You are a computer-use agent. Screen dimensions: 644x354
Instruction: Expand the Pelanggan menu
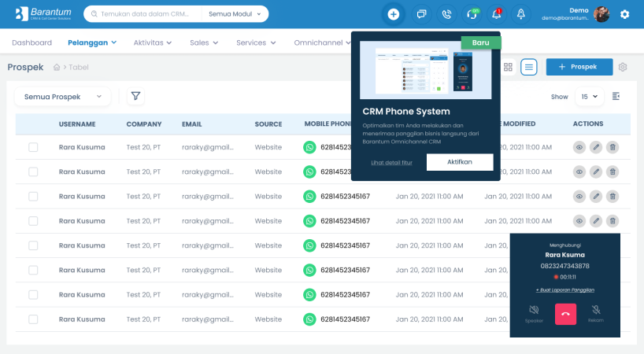coord(92,42)
